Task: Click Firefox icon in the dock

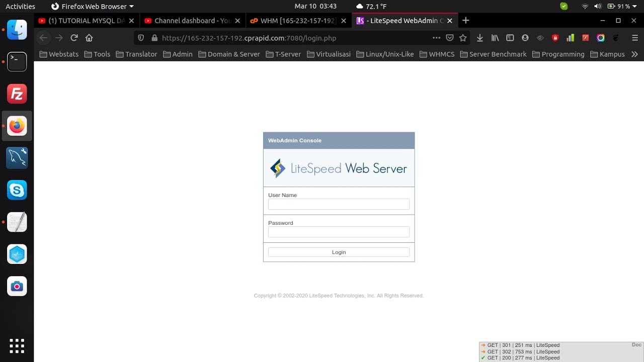Action: tap(17, 126)
